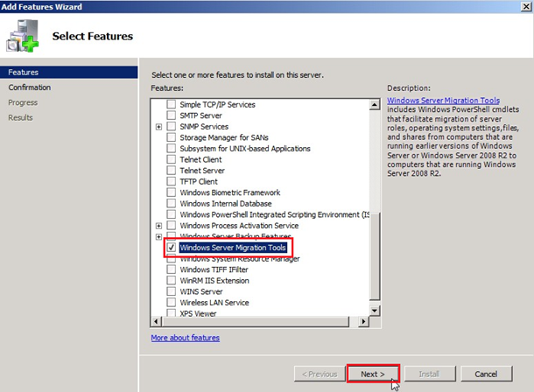Select the Features step in sidebar
The width and height of the screenshot is (534, 392).
pyautogui.click(x=69, y=72)
